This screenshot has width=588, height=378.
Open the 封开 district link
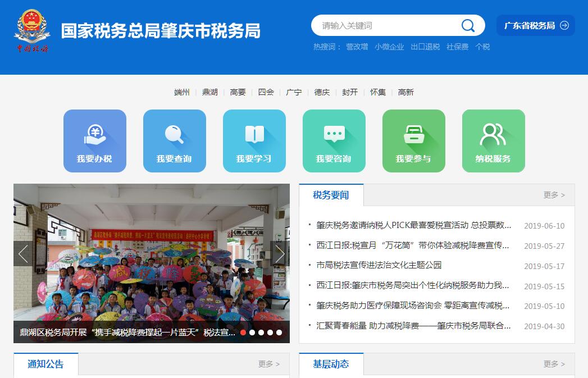350,92
